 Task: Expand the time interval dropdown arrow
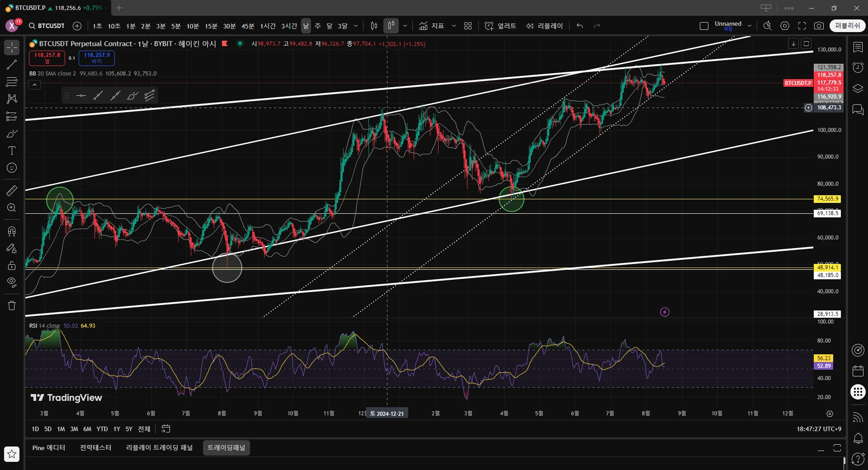pos(356,26)
